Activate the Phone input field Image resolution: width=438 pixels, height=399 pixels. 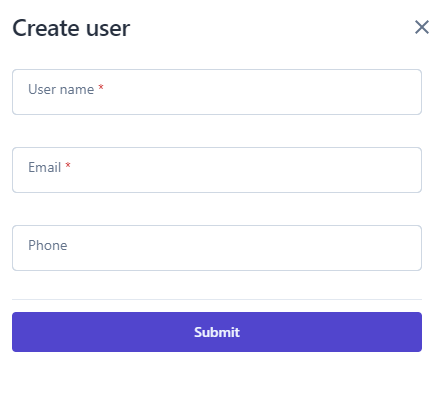tap(217, 248)
